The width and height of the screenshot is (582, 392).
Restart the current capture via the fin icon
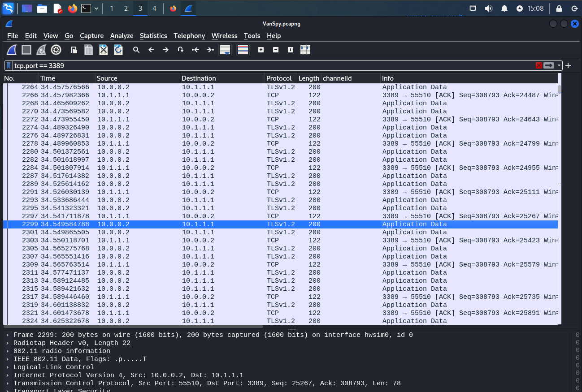pyautogui.click(x=41, y=50)
